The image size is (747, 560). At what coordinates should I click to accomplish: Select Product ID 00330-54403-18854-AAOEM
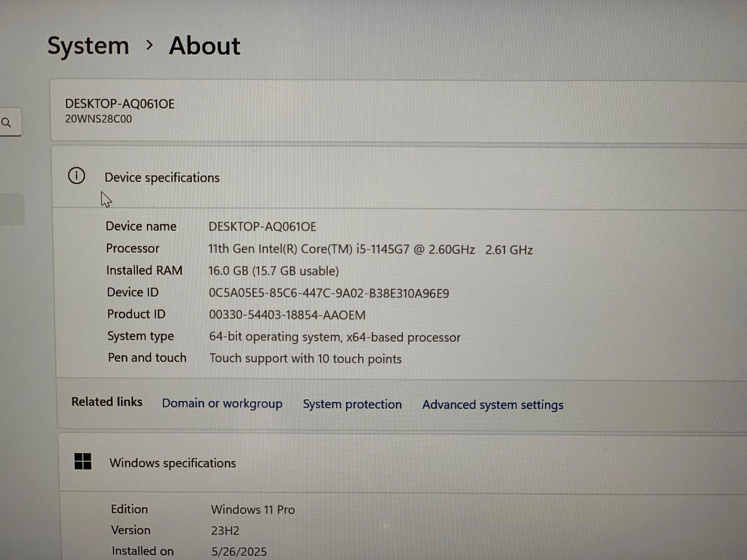pyautogui.click(x=287, y=315)
